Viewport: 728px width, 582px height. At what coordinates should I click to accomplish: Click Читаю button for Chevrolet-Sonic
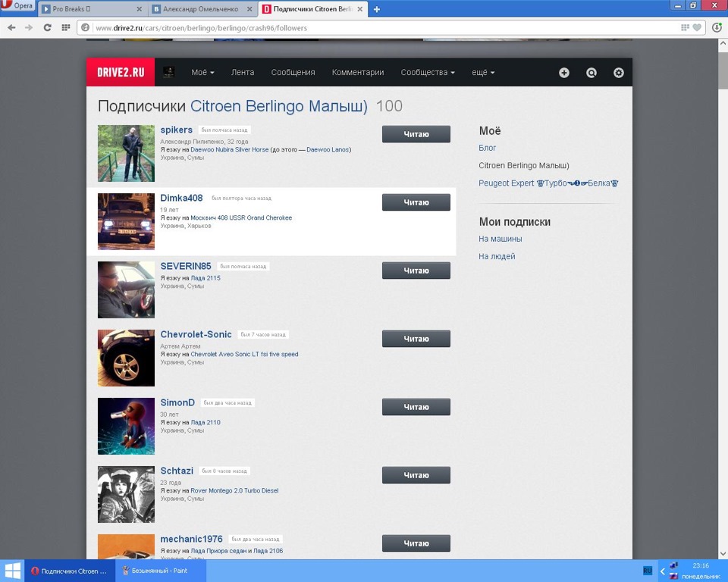(x=416, y=339)
